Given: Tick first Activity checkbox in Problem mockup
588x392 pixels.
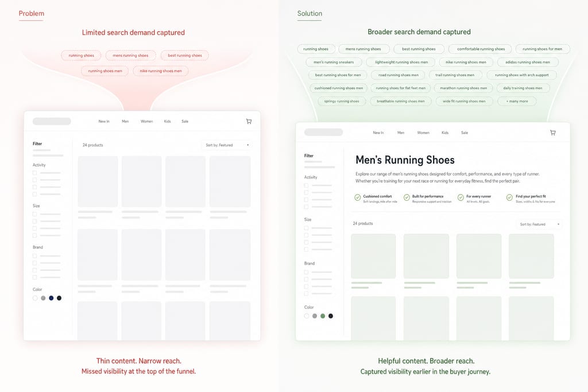Looking at the screenshot, I should coord(34,173).
